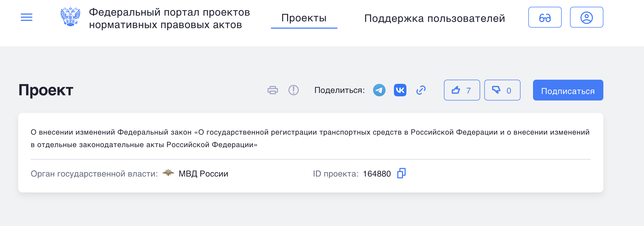Print the project page

tap(273, 90)
